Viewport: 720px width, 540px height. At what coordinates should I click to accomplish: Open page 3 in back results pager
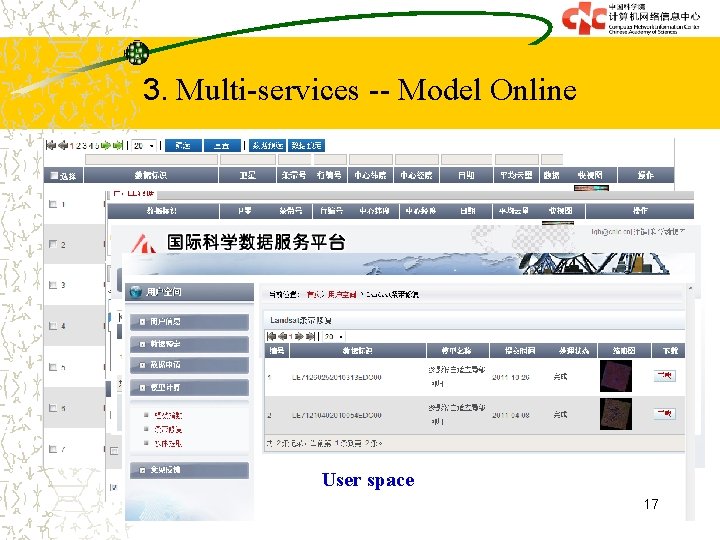(84, 146)
